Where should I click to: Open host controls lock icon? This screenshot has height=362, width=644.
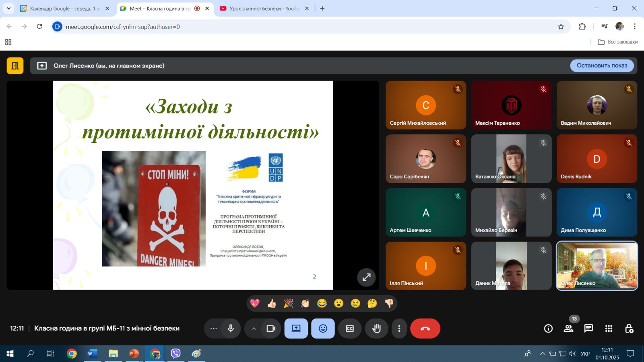click(629, 329)
